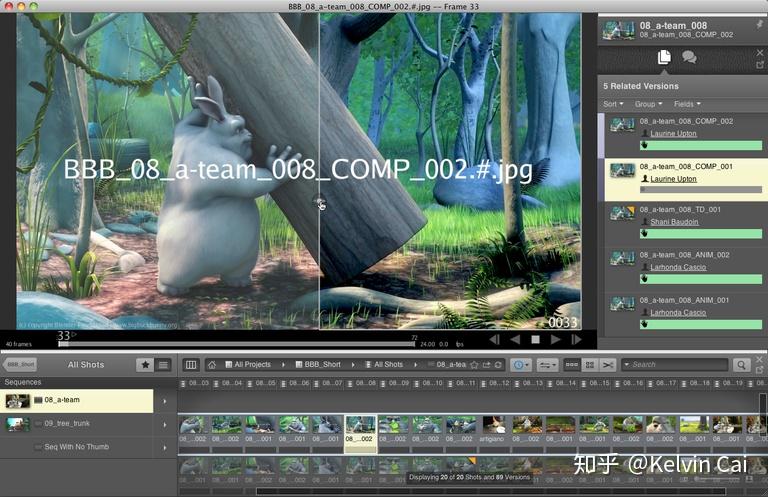Click grey status bar of COMP_001 version
This screenshot has height=497, width=768.
pyautogui.click(x=701, y=189)
